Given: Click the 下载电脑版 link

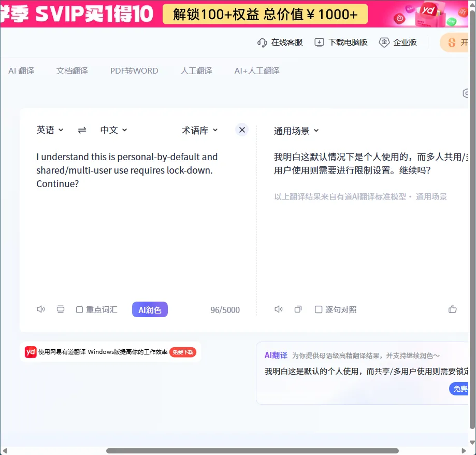Looking at the screenshot, I should tap(348, 42).
